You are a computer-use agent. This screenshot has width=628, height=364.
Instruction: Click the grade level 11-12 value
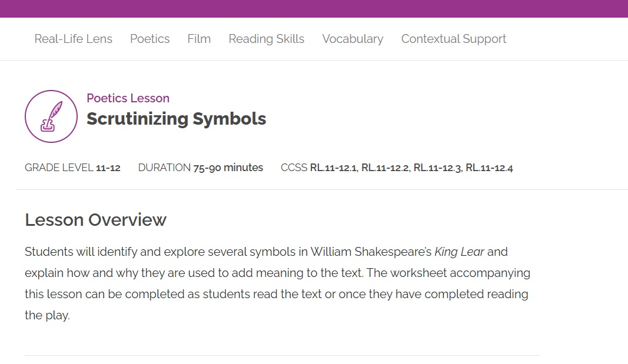(x=108, y=168)
